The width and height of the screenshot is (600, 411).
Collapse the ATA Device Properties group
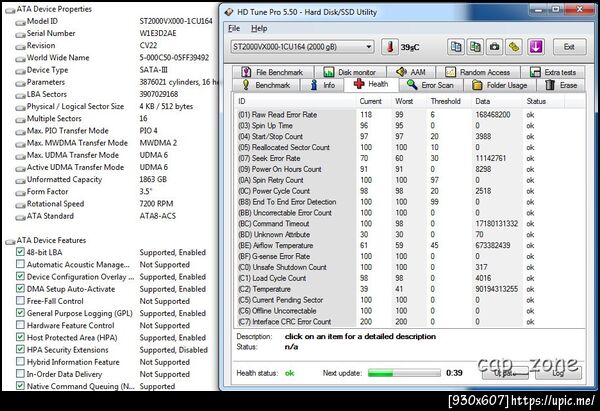[10, 10]
